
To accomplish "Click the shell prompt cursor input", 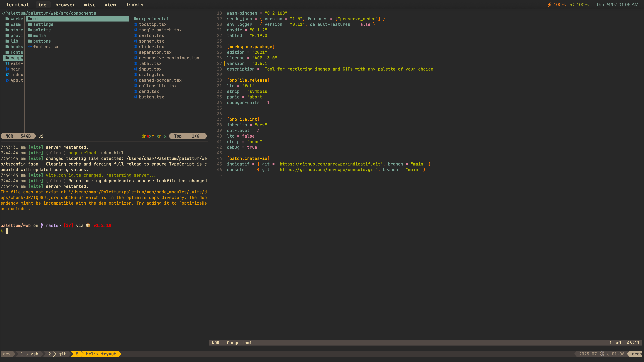I will click(7, 231).
